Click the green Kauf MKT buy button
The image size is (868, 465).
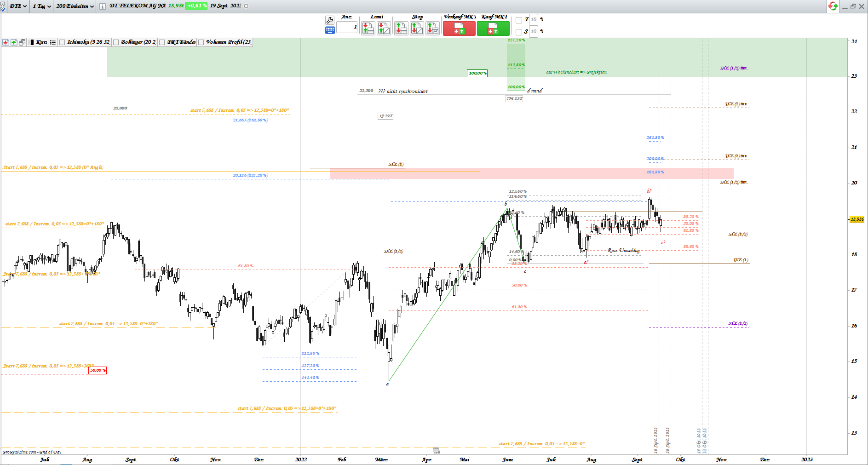tap(493, 29)
